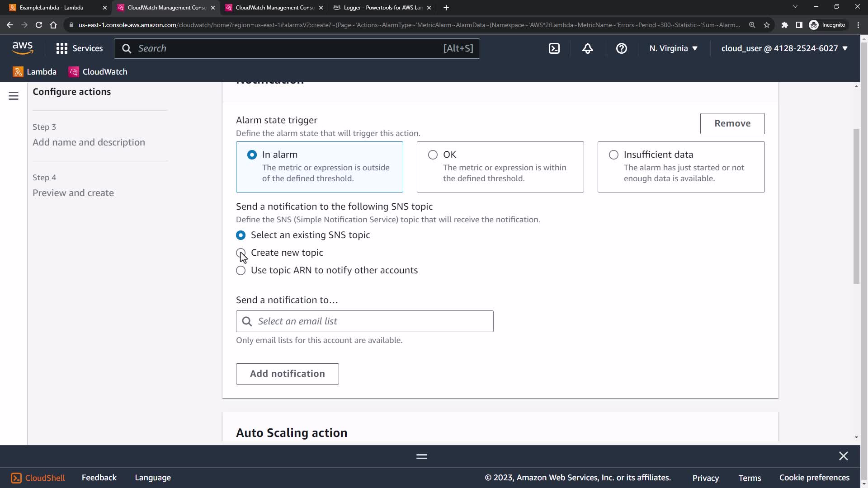Open the Select an email list field
The height and width of the screenshot is (488, 868).
tap(364, 321)
